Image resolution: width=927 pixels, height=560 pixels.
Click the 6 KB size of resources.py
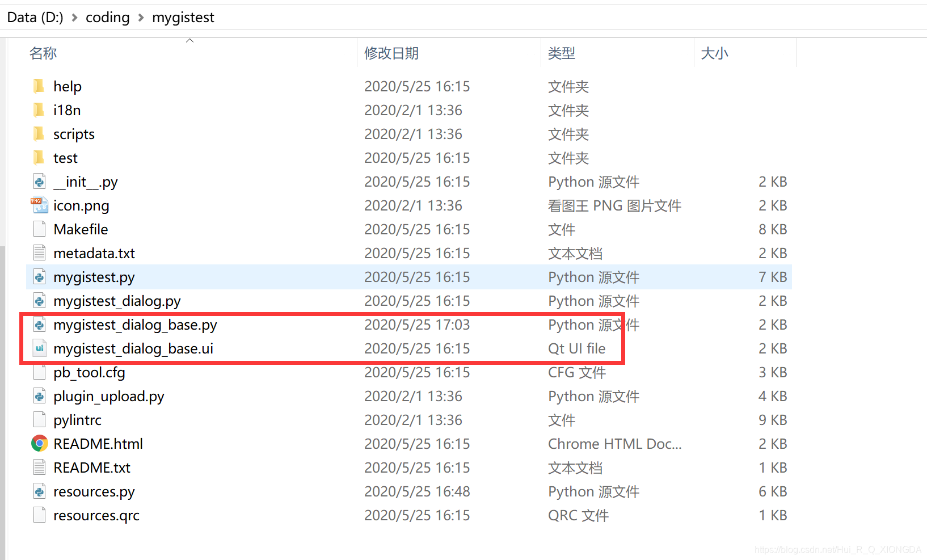(x=773, y=491)
